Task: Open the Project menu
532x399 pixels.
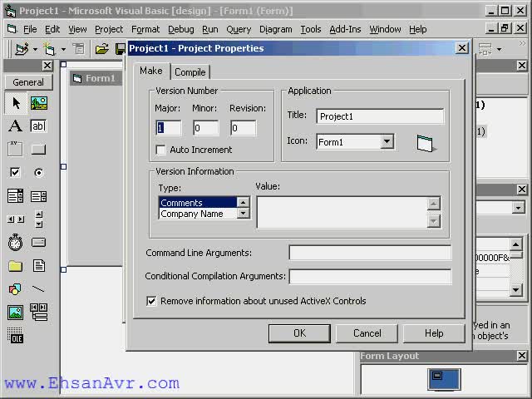Action: pos(109,30)
